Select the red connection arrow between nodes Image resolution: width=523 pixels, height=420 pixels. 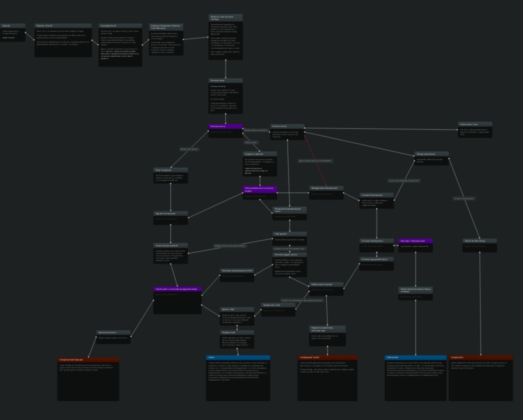(x=315, y=161)
